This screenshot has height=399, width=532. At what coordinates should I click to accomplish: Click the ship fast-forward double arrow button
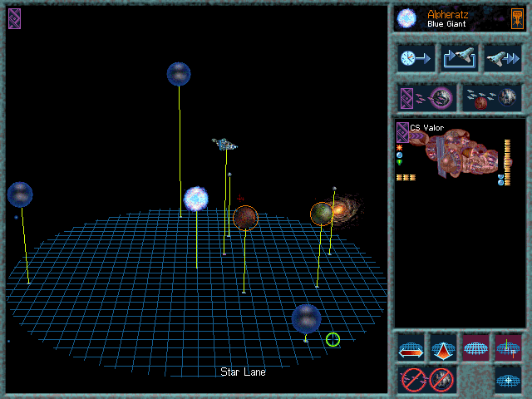(x=503, y=58)
